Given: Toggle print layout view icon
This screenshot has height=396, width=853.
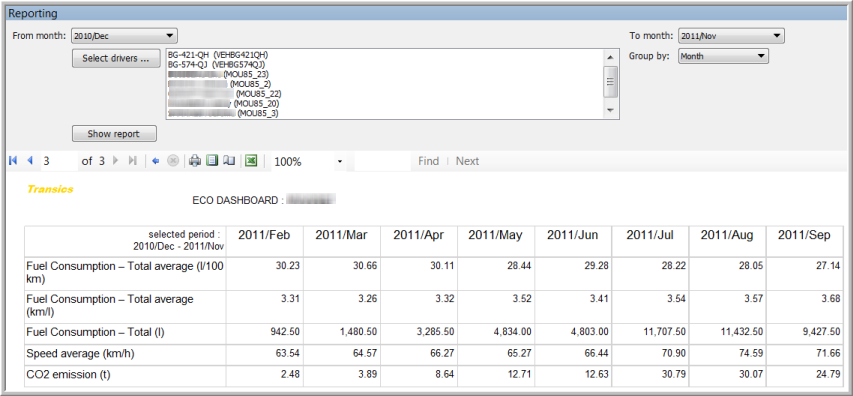Looking at the screenshot, I should click(x=212, y=161).
